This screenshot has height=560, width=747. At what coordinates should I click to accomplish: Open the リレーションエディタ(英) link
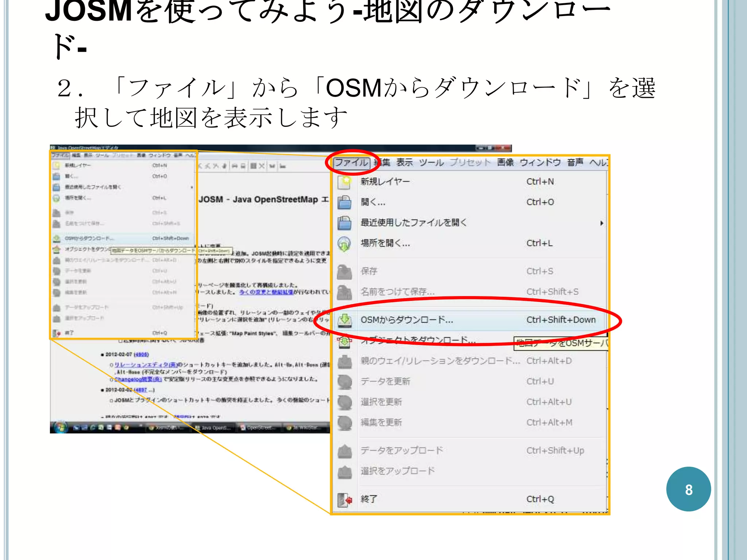146,365
